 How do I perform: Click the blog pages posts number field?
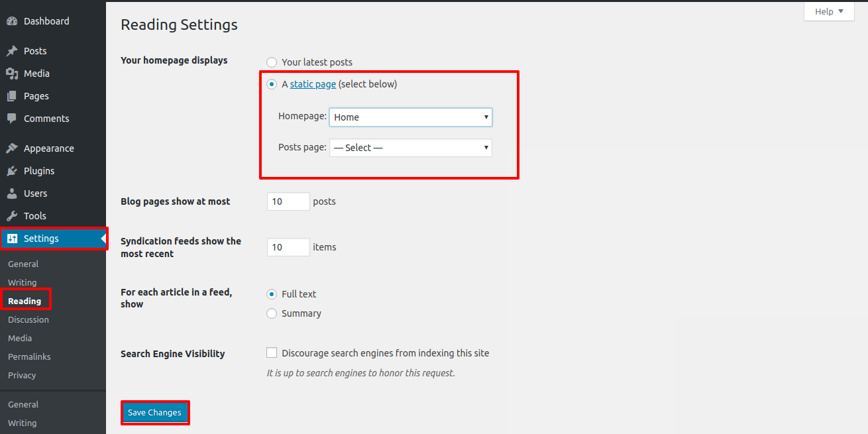[288, 201]
